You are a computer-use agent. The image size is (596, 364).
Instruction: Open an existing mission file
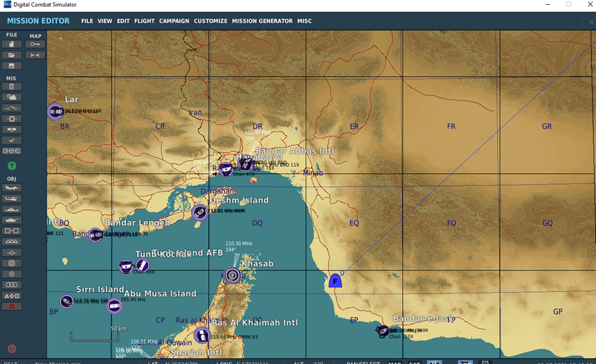click(12, 55)
